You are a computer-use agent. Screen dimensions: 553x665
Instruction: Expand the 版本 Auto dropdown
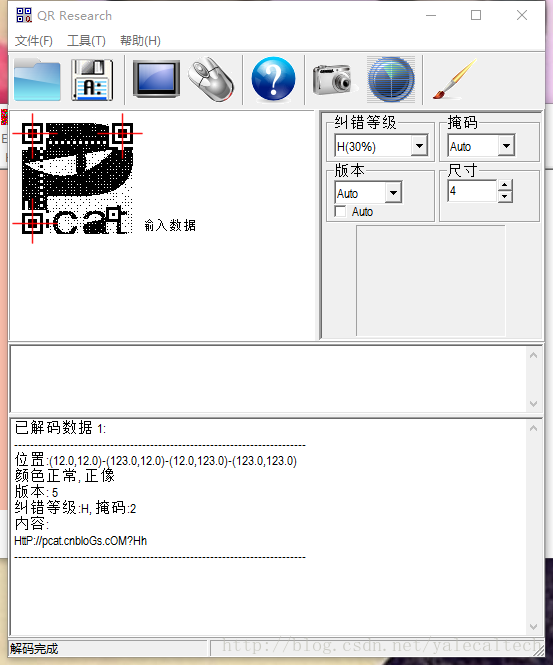(x=393, y=193)
